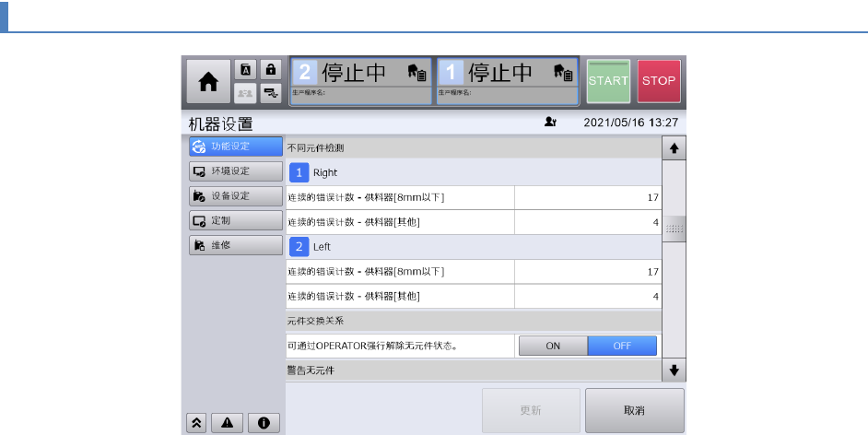Open the 定制 menu tab
868x435 pixels.
point(236,220)
